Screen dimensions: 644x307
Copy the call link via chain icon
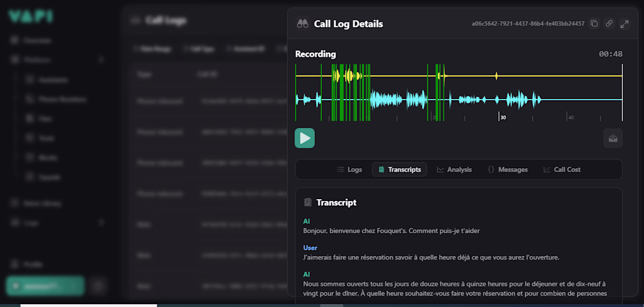[609, 24]
